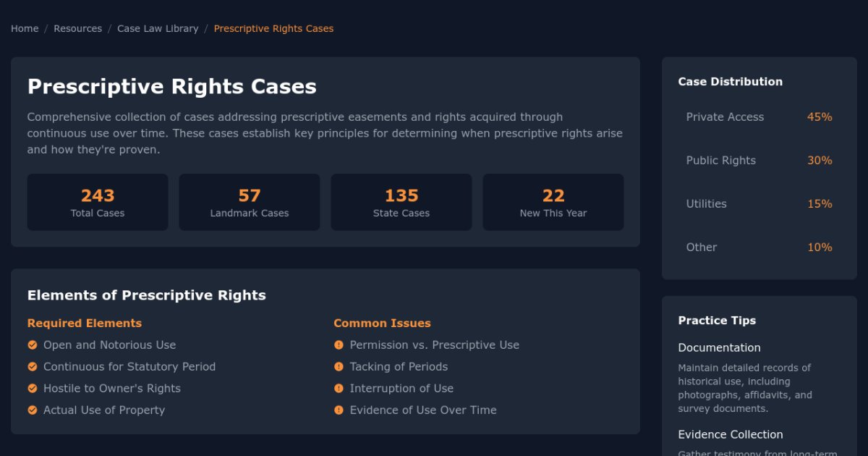Click check icon beside Hostile to Owner's Rights

(33, 389)
